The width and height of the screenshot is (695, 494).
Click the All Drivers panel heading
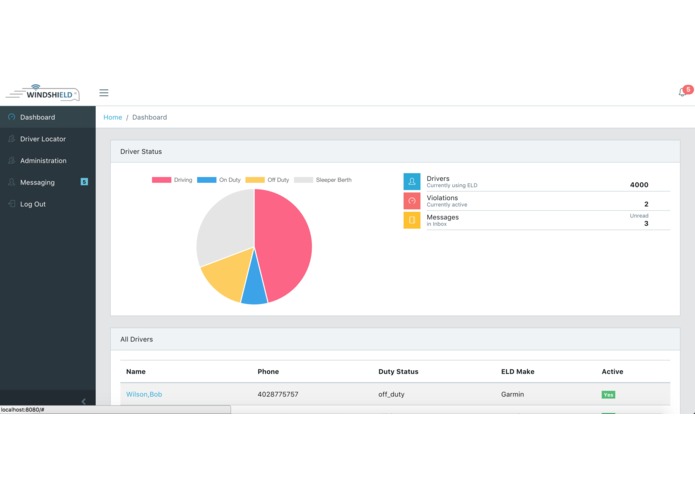[137, 339]
